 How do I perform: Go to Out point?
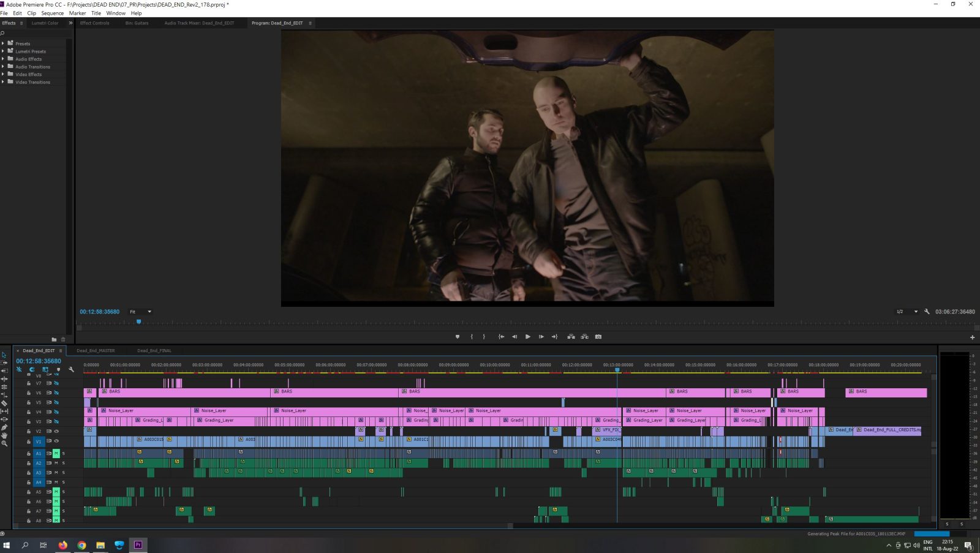[x=555, y=336]
